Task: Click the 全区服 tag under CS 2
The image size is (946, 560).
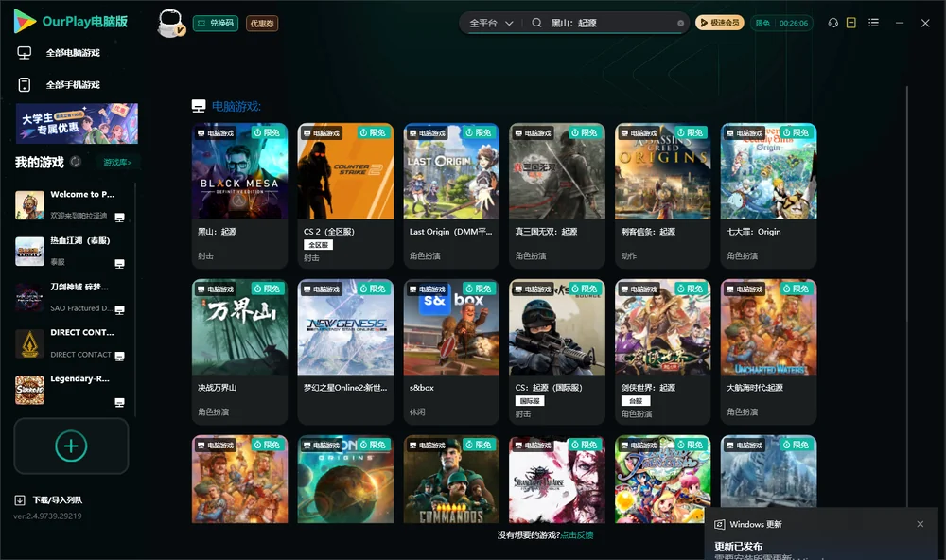Action: coord(318,244)
